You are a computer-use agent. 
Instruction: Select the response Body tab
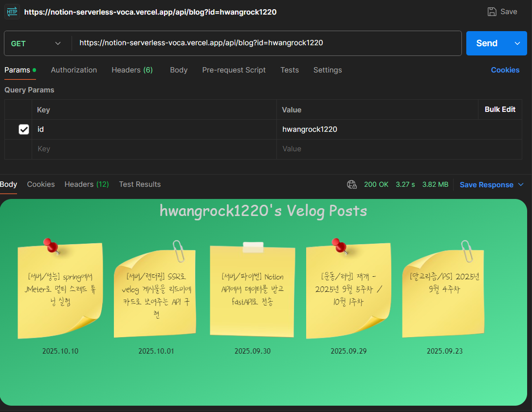pos(8,184)
